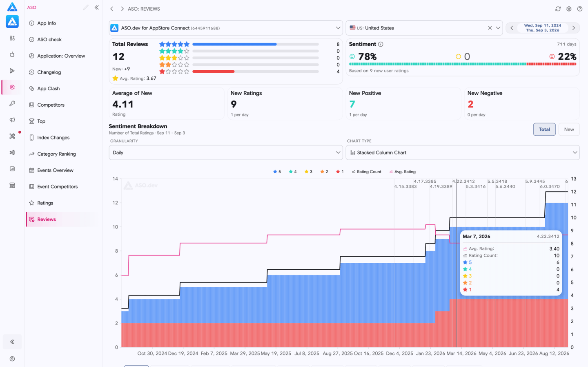Open the Google Play section icon
This screenshot has height=367, width=588.
click(x=12, y=71)
